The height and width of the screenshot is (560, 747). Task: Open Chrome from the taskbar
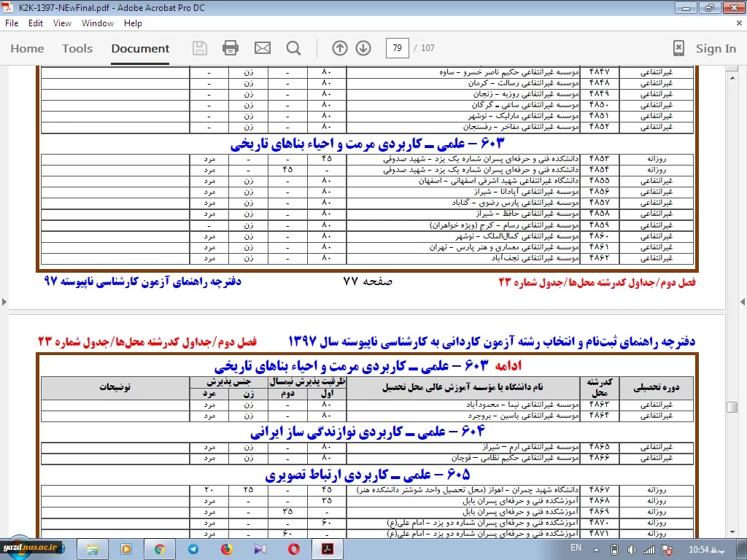pos(160,549)
